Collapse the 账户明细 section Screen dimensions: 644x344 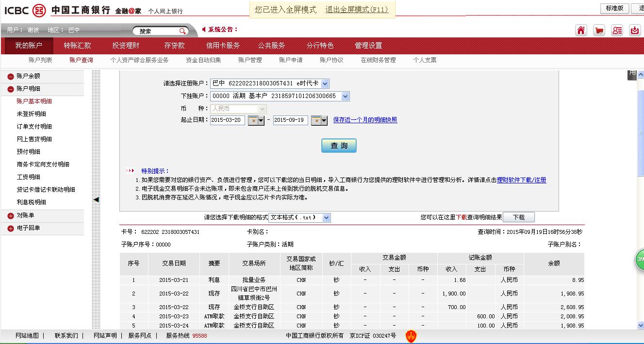point(11,89)
